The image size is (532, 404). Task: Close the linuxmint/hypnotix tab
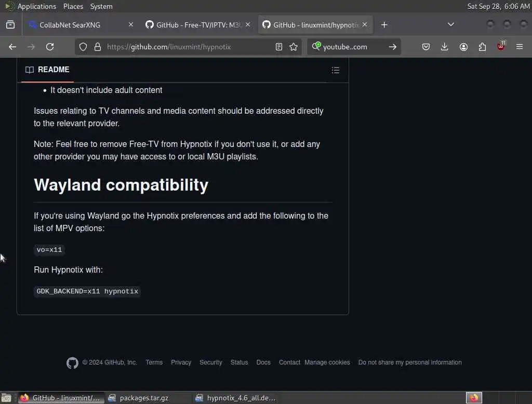pyautogui.click(x=365, y=25)
